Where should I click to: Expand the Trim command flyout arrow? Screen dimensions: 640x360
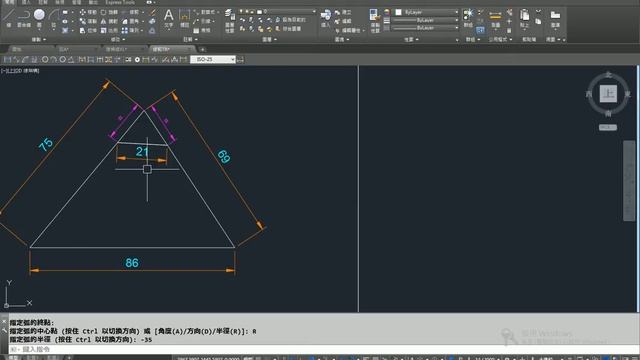(143, 12)
